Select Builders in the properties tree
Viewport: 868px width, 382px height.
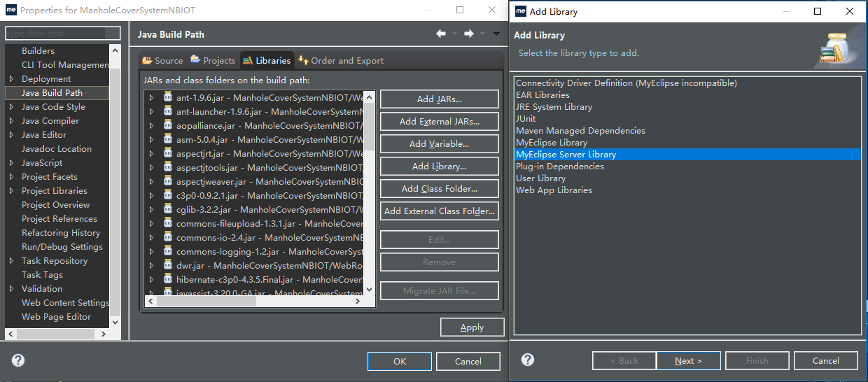[x=38, y=50]
